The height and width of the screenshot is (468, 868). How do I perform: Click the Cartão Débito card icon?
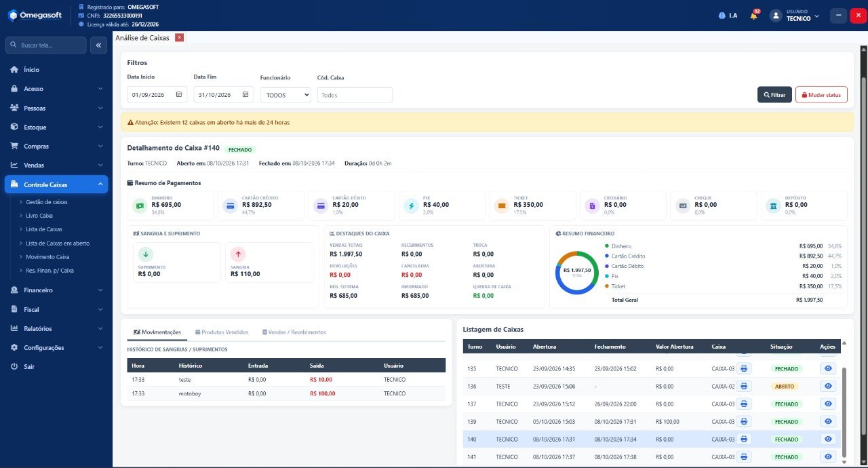(x=321, y=206)
